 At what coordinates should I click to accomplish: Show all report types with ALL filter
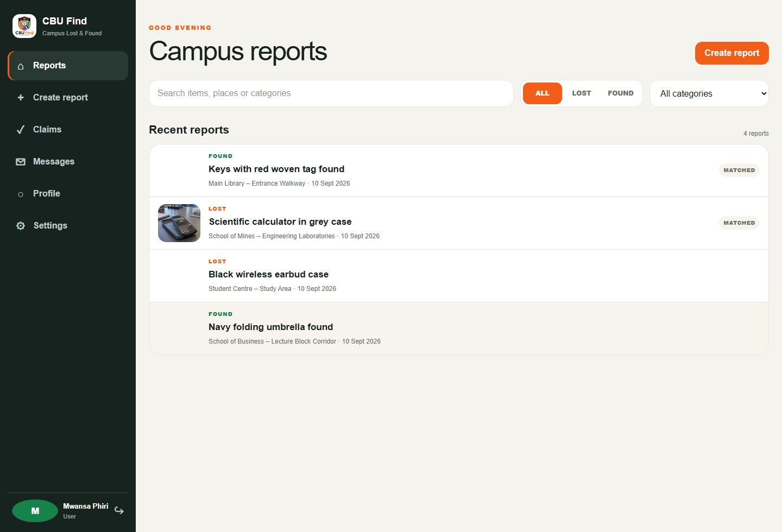click(x=543, y=93)
